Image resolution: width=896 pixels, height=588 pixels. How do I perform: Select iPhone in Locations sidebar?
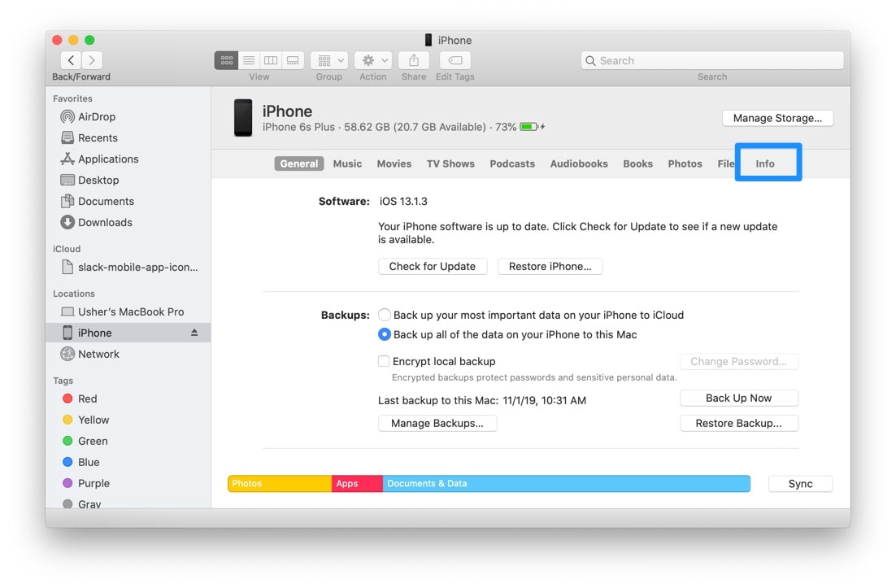click(128, 333)
